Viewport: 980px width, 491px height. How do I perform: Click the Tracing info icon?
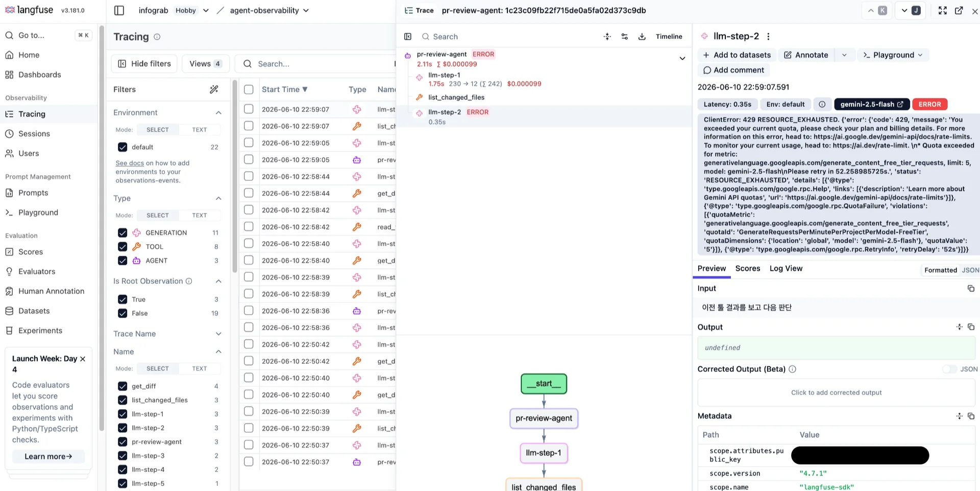[157, 37]
